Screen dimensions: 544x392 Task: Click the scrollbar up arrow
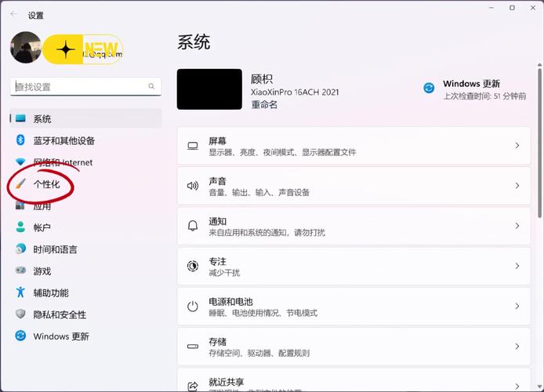pyautogui.click(x=539, y=65)
